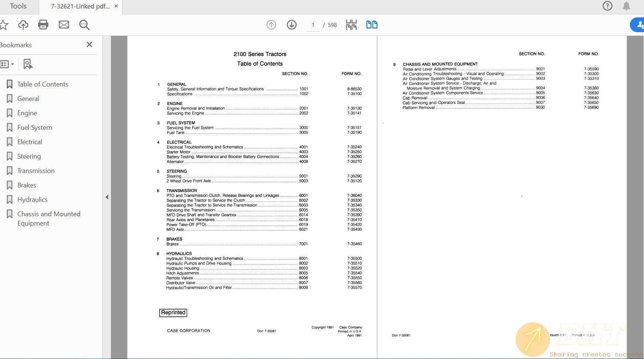Image resolution: width=644 pixels, height=359 pixels.
Task: Click the find current bookmark icon
Action: (x=28, y=64)
